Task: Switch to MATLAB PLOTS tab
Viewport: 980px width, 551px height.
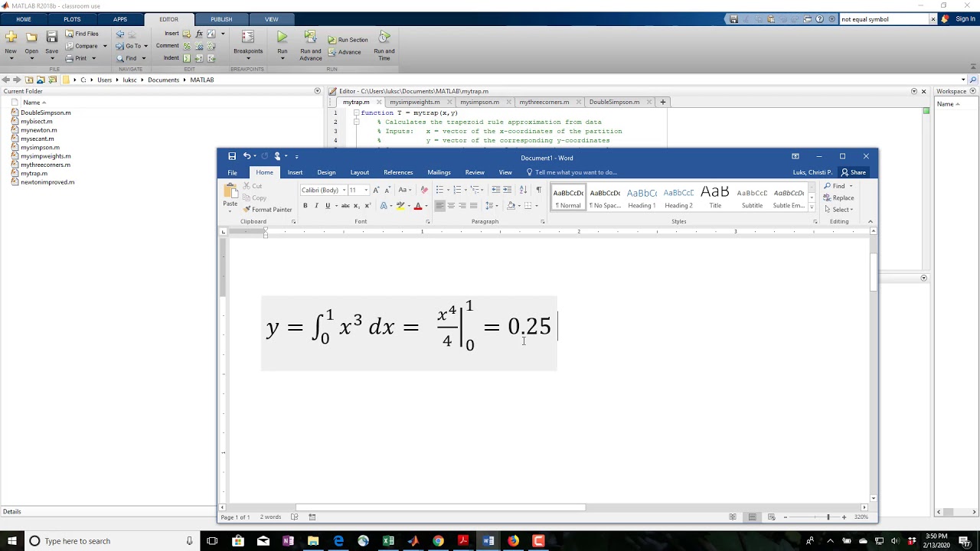Action: tap(72, 19)
